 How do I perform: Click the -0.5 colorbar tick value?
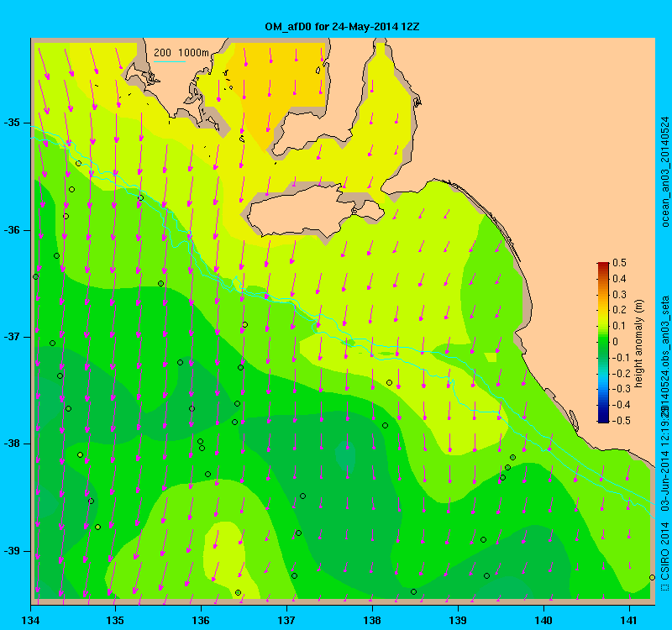[621, 421]
